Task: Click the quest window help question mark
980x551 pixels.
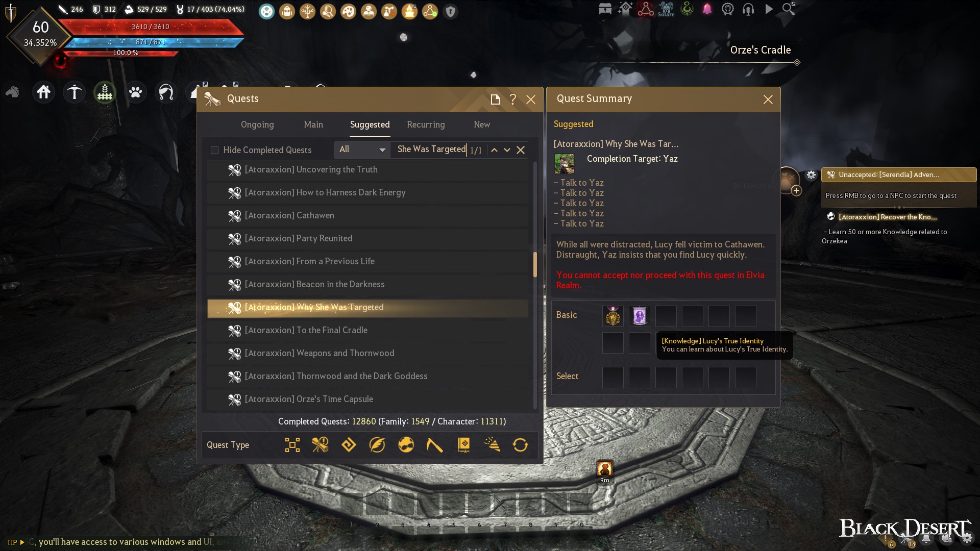Action: (513, 99)
